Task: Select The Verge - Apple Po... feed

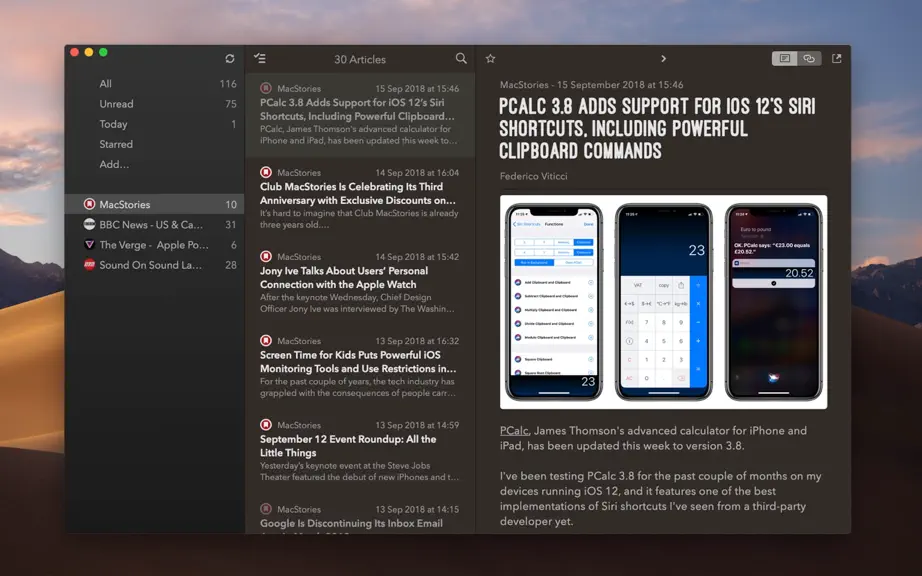Action: pos(154,245)
